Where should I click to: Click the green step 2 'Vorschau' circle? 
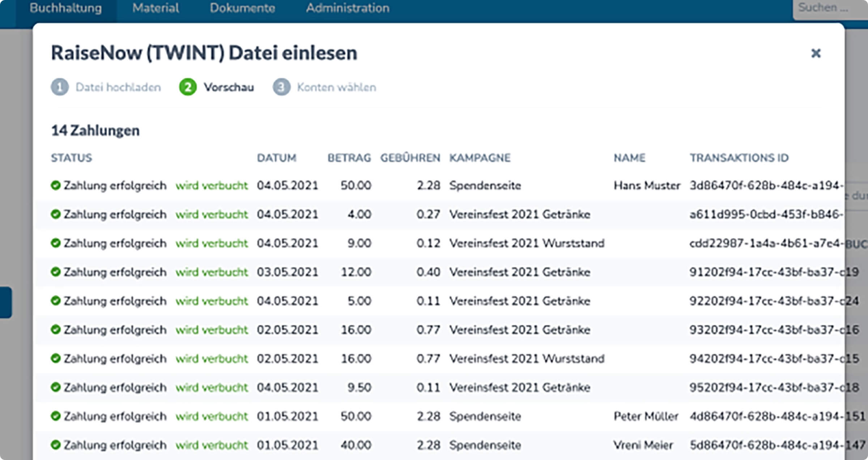[187, 87]
